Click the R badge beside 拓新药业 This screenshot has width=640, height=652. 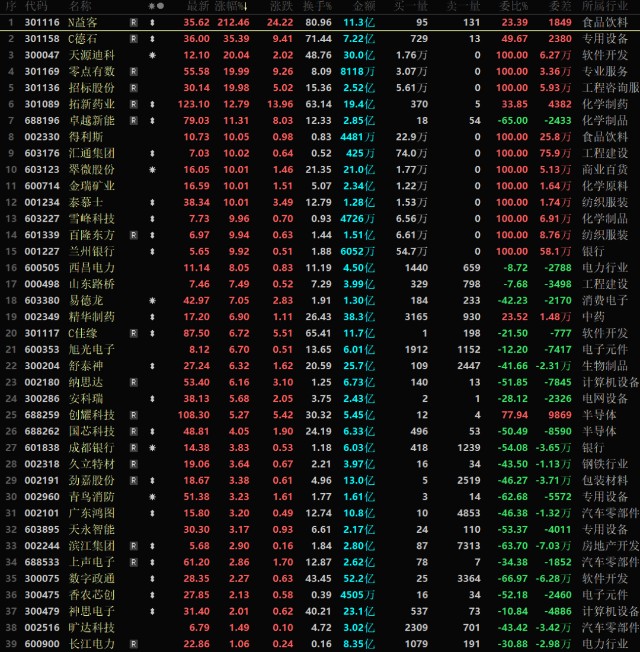(x=133, y=104)
